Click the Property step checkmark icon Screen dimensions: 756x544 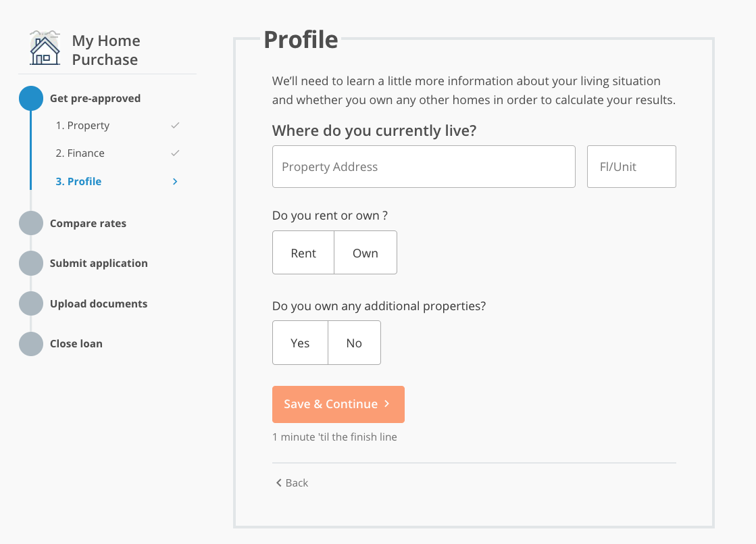tap(175, 126)
